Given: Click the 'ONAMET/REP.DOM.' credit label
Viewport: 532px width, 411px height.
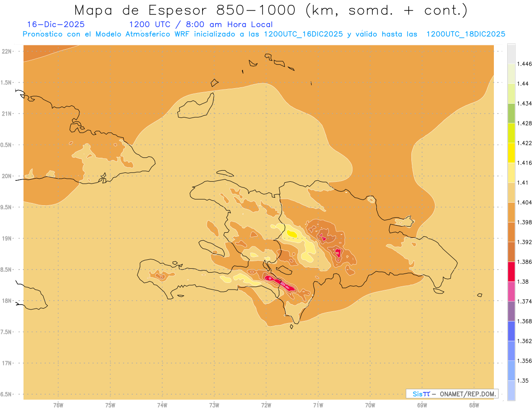Looking at the screenshot, I should tap(469, 394).
